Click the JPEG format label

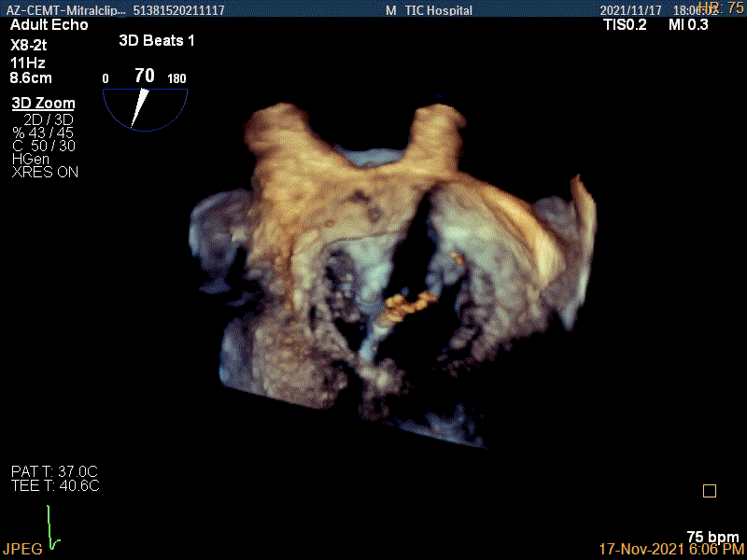pyautogui.click(x=21, y=550)
